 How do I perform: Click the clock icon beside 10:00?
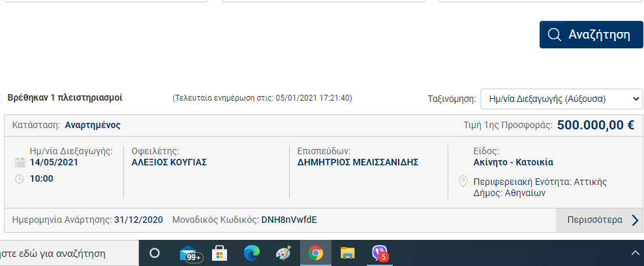click(20, 179)
